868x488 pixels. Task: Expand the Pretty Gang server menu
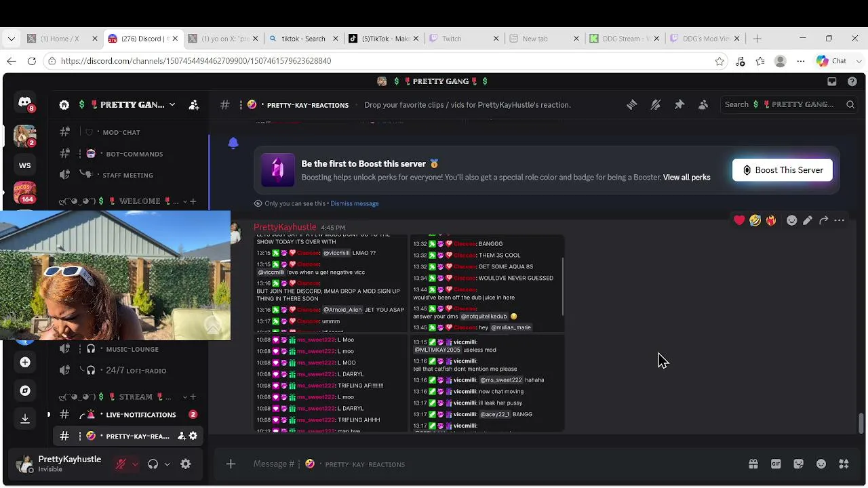coord(172,105)
